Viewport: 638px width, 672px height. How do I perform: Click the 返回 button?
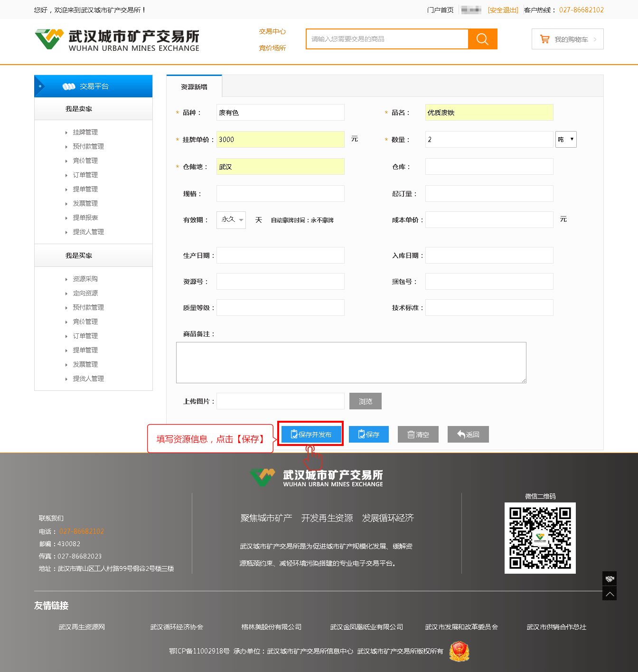[x=468, y=435]
